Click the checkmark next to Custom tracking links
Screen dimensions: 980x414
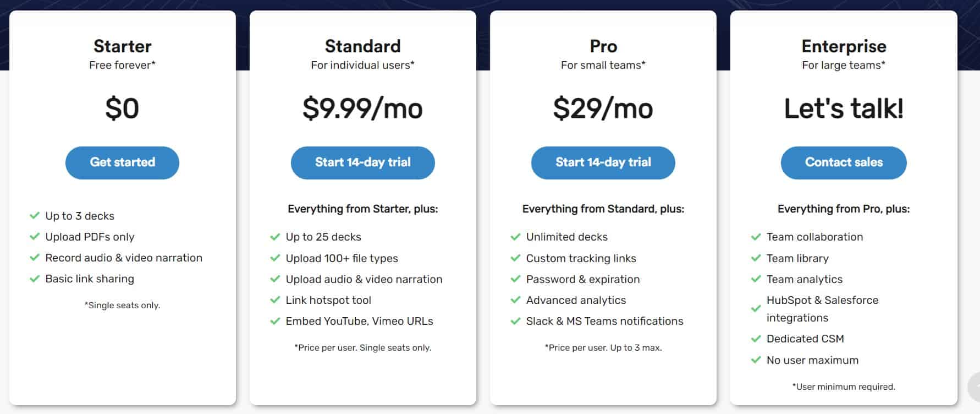pos(515,258)
